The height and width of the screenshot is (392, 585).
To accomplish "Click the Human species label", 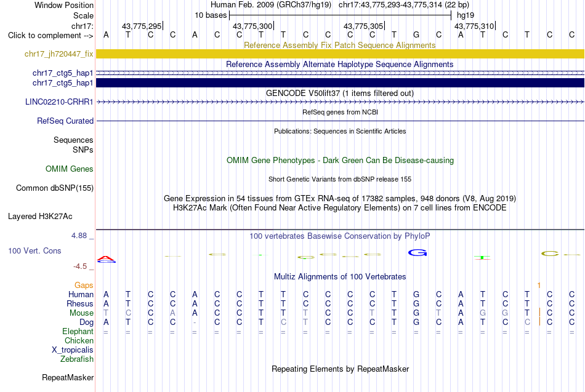I will coord(81,295).
